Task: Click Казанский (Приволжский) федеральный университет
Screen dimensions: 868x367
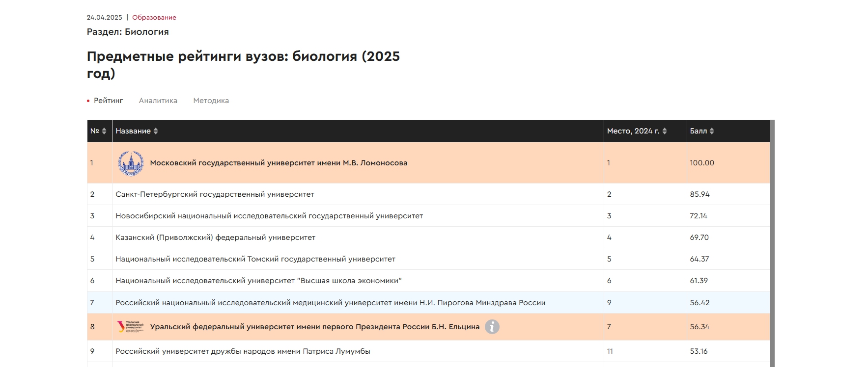Action: [x=216, y=237]
